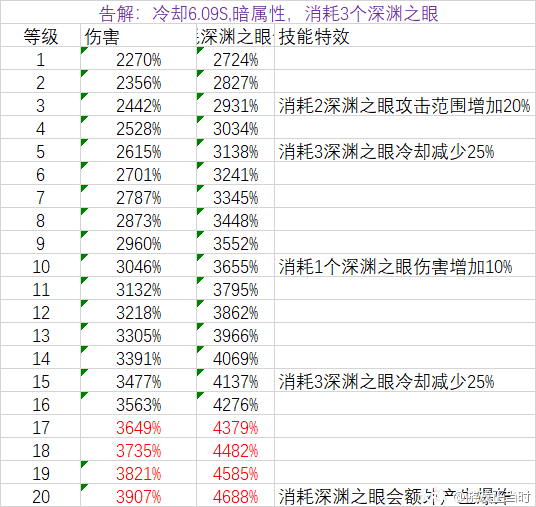Select the cell showing 2356%
Screen dimensions: 536x507
[x=138, y=81]
